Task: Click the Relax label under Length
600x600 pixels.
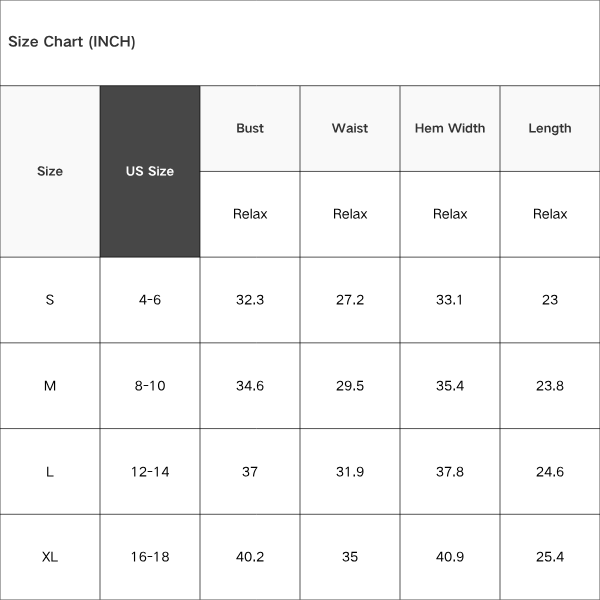Action: click(x=550, y=214)
